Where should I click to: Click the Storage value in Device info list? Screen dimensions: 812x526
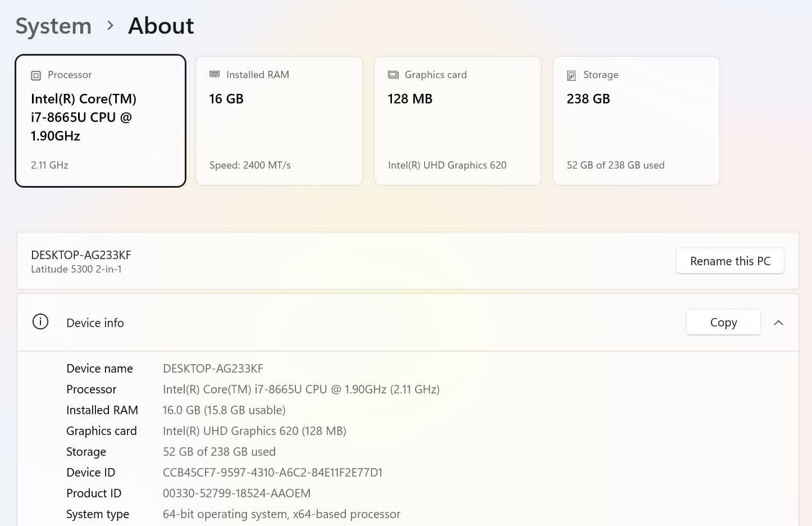[219, 452]
